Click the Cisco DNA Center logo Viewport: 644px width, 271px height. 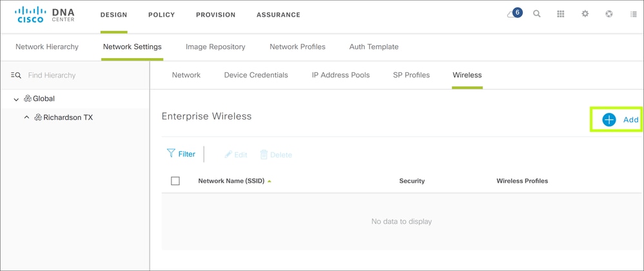[x=44, y=14]
